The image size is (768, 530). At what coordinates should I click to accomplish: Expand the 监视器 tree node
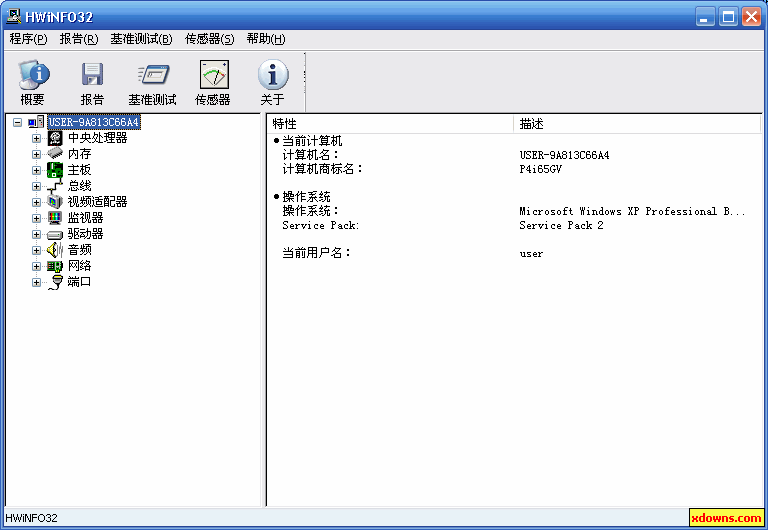pyautogui.click(x=36, y=218)
